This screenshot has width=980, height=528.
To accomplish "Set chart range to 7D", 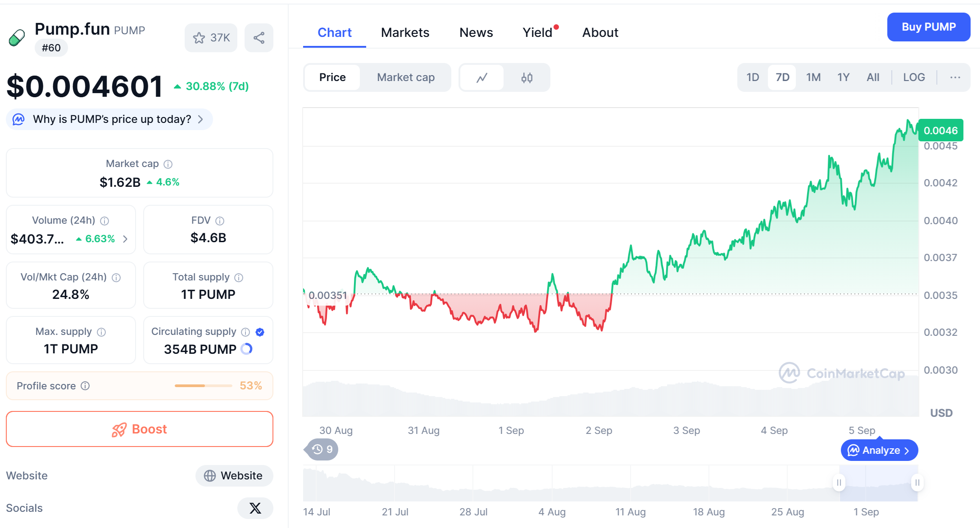I will [x=782, y=77].
